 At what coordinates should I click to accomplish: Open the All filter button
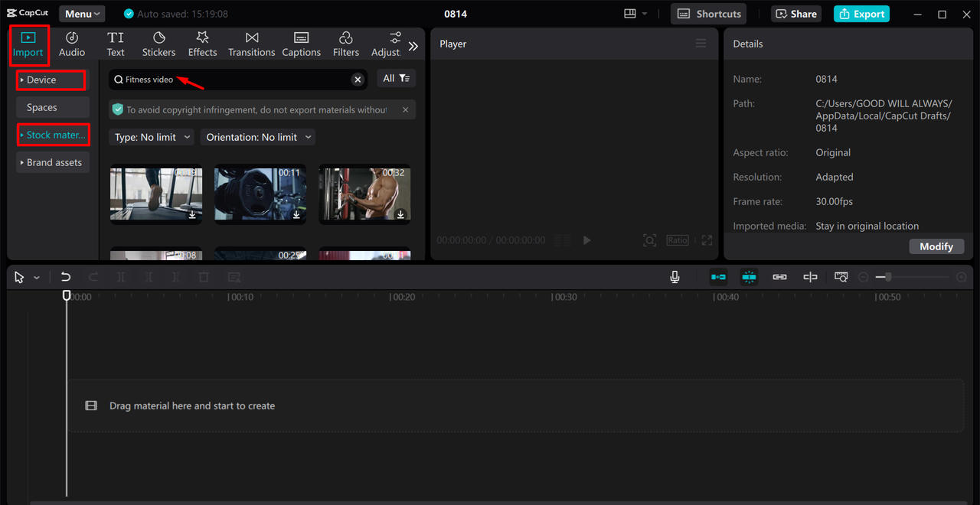(397, 78)
